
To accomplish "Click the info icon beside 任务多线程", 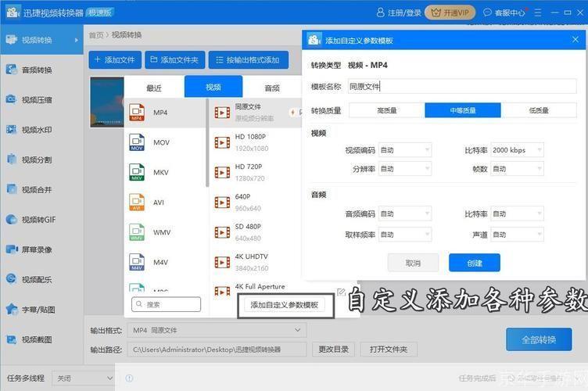I will click(129, 378).
